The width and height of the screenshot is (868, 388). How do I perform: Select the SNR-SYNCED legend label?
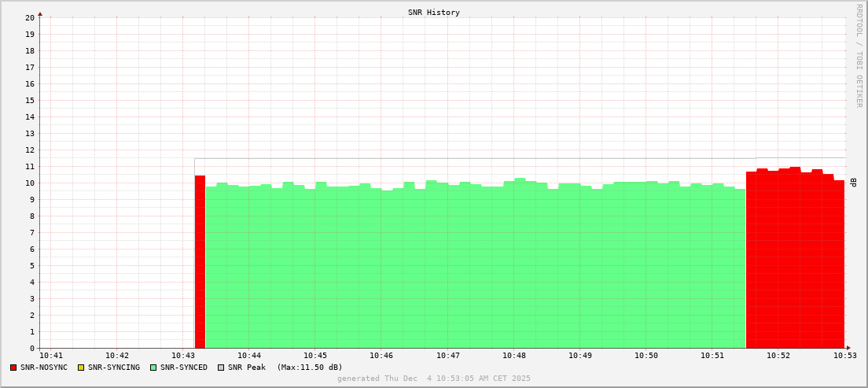pos(184,368)
